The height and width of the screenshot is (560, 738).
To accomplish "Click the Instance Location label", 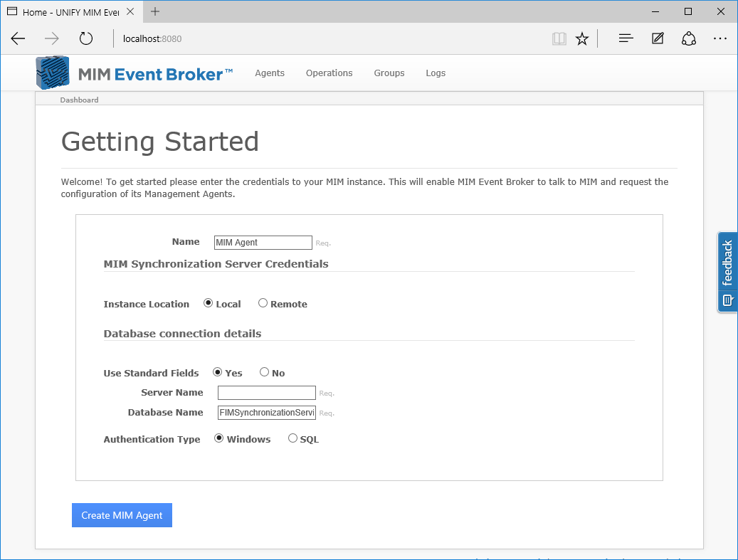I will (147, 305).
